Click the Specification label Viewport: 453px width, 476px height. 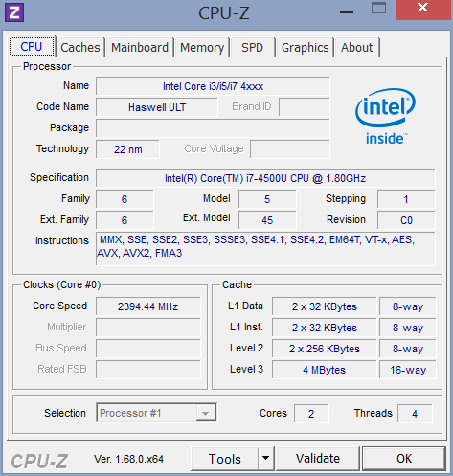[x=59, y=177]
